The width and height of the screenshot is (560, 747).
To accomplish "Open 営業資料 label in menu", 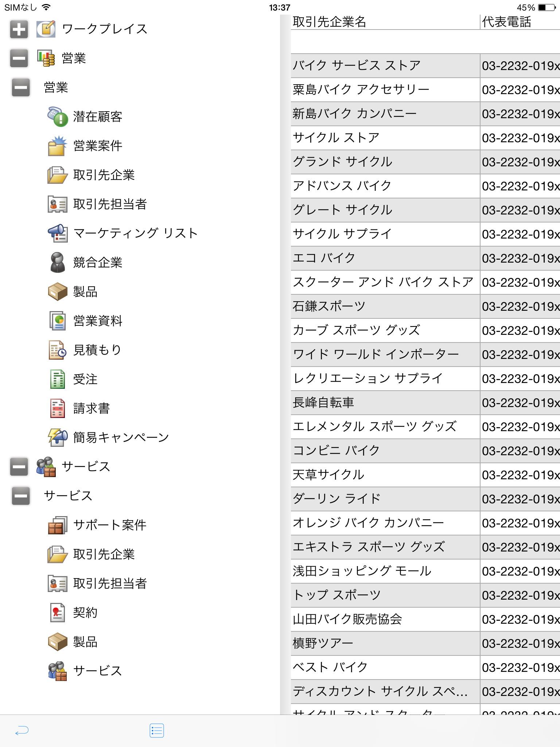I will (x=98, y=321).
